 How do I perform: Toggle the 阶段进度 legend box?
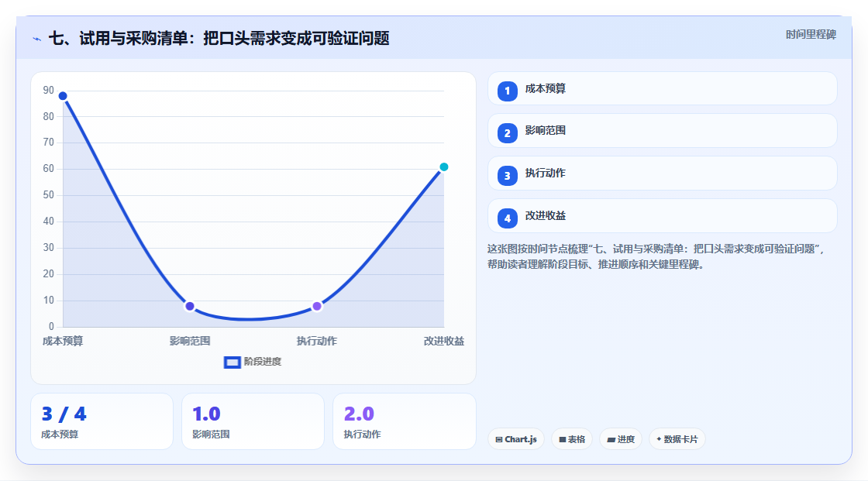232,362
